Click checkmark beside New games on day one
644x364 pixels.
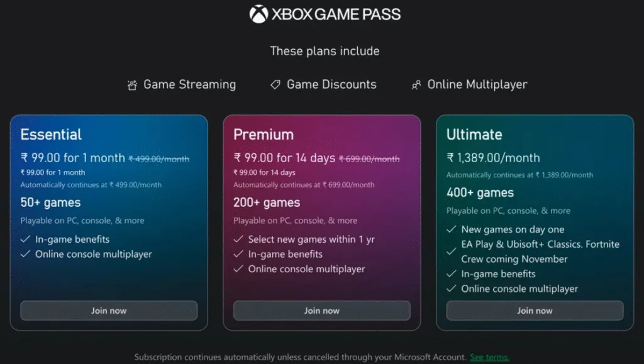coord(451,229)
